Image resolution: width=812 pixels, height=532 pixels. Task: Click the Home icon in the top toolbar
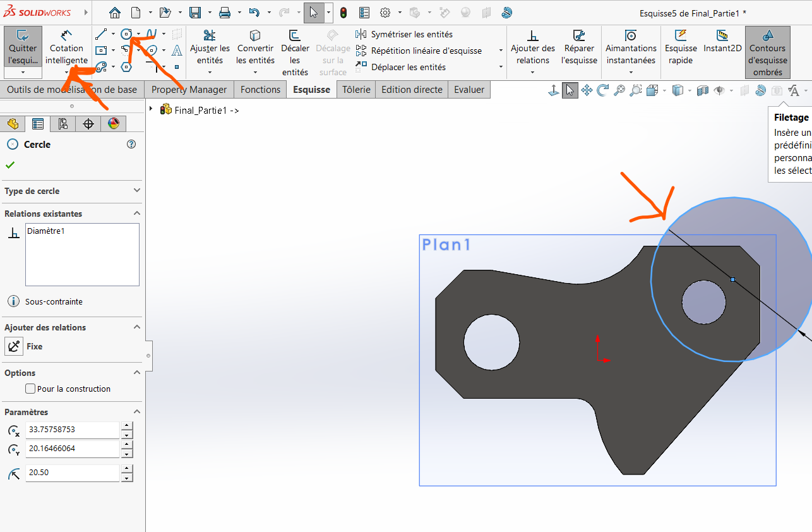[114, 13]
